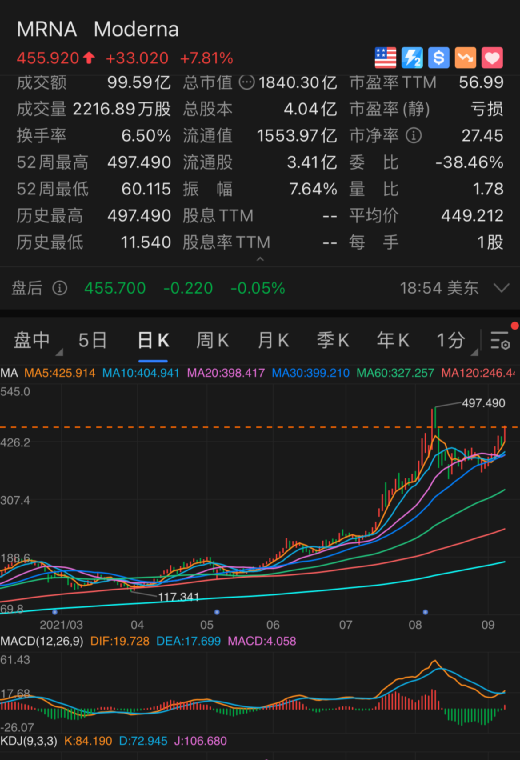The width and height of the screenshot is (520, 760).
Task: Switch to the 年K yearly tab
Action: [393, 340]
